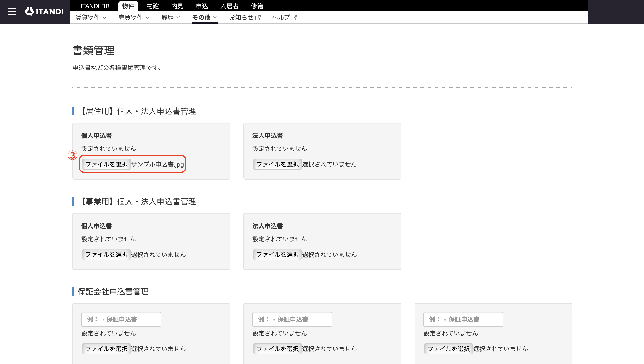Click 【事業用】個人・法人申込書管理 section heading
The height and width of the screenshot is (364, 644).
138,202
